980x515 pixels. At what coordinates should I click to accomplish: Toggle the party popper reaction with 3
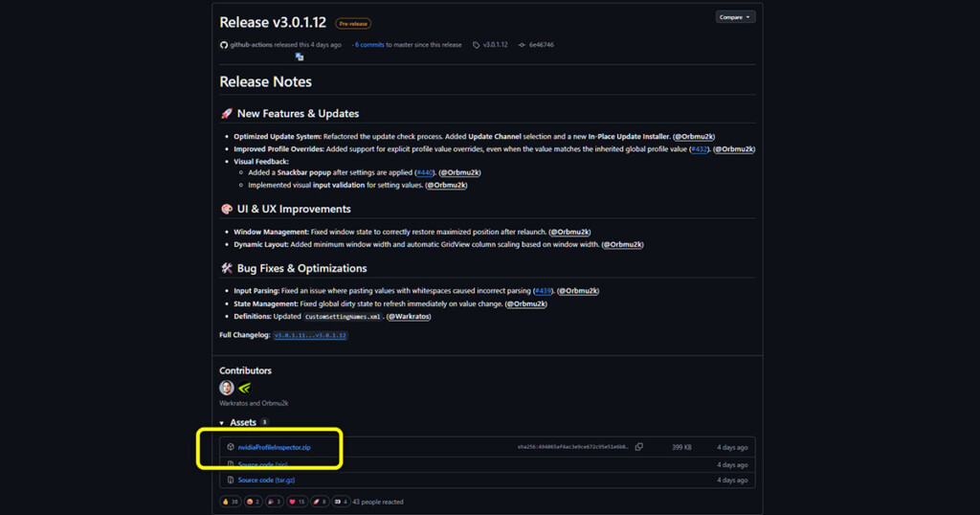275,502
